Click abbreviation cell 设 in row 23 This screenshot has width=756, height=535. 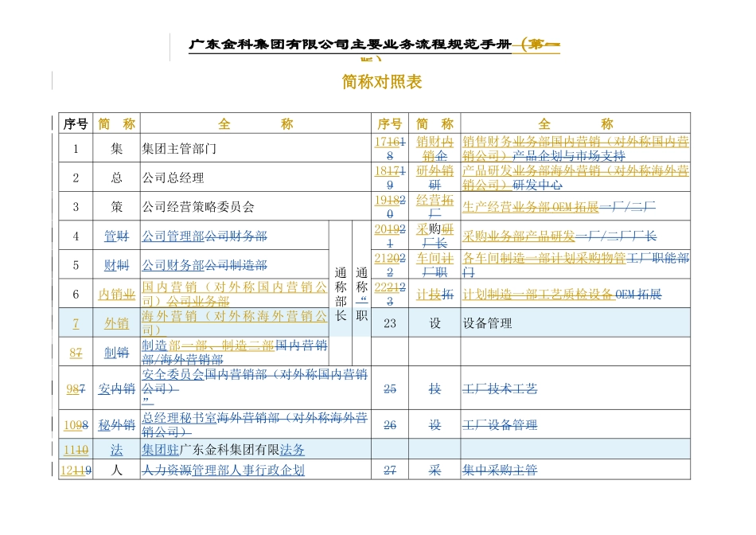(435, 323)
